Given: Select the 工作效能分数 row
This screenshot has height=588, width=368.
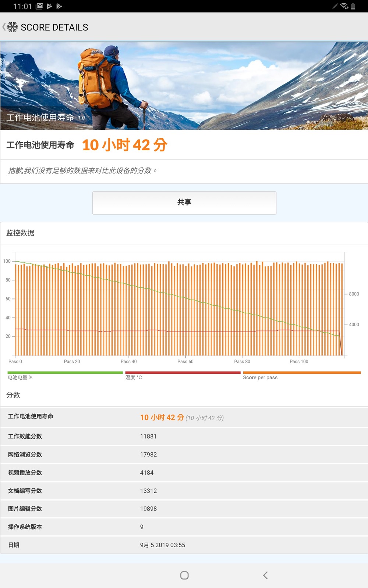Looking at the screenshot, I should click(x=184, y=436).
